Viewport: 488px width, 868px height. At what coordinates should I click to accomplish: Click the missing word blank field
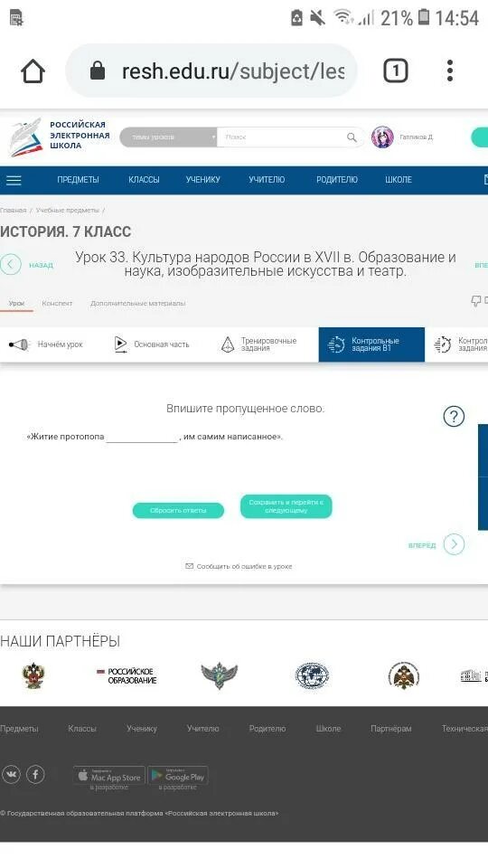(x=142, y=437)
